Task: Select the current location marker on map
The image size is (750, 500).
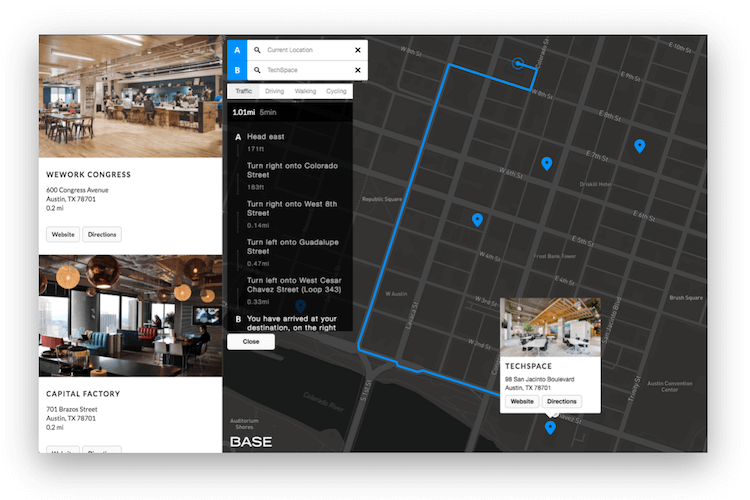Action: pos(518,63)
